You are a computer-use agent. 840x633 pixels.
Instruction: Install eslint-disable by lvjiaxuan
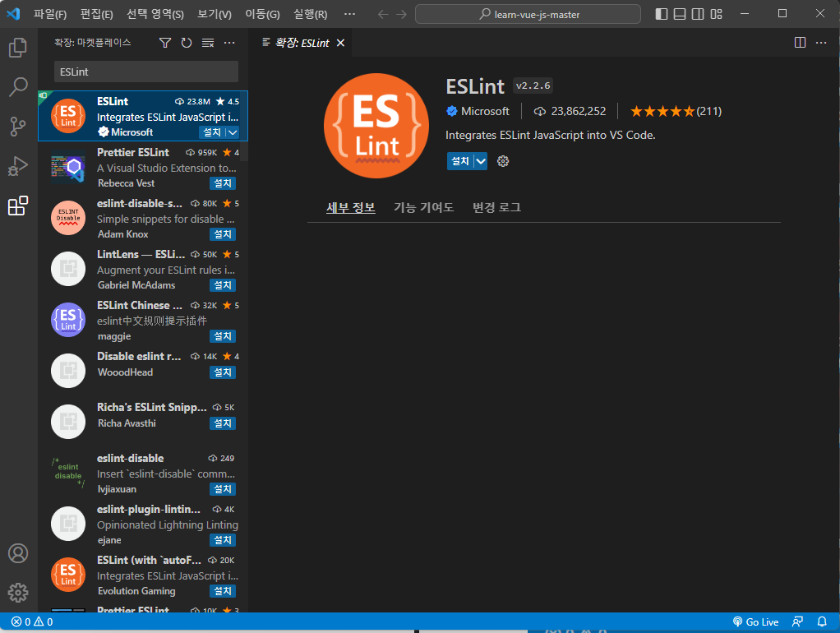(222, 489)
